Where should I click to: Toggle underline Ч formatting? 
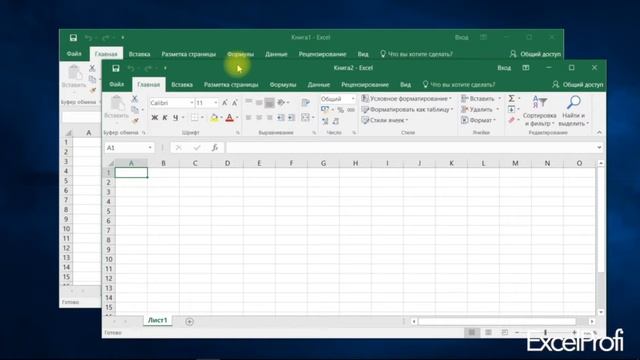176,118
